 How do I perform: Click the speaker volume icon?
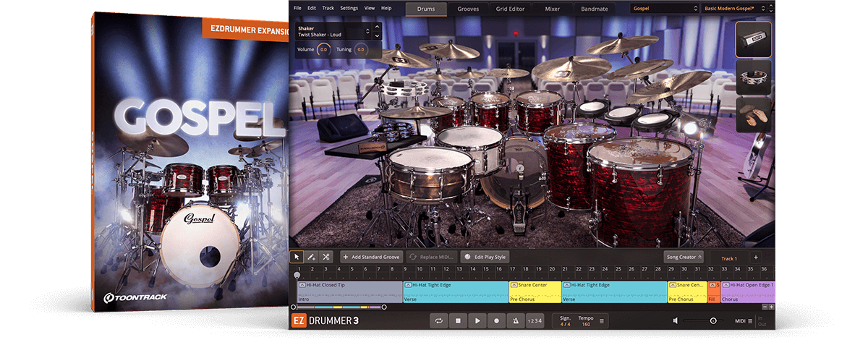[675, 320]
